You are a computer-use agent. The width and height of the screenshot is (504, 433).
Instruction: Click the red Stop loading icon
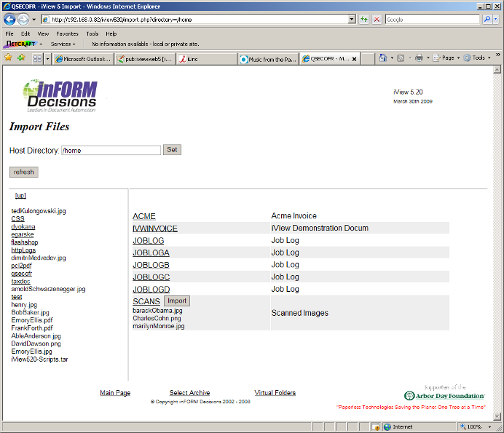[377, 20]
